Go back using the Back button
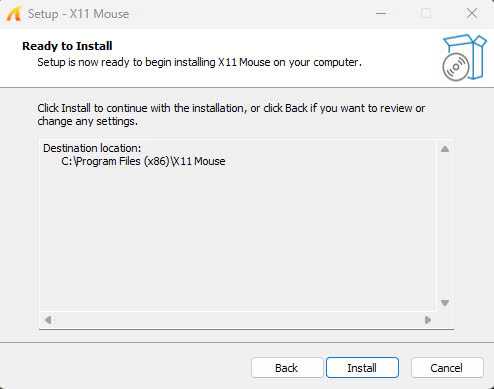 click(287, 368)
